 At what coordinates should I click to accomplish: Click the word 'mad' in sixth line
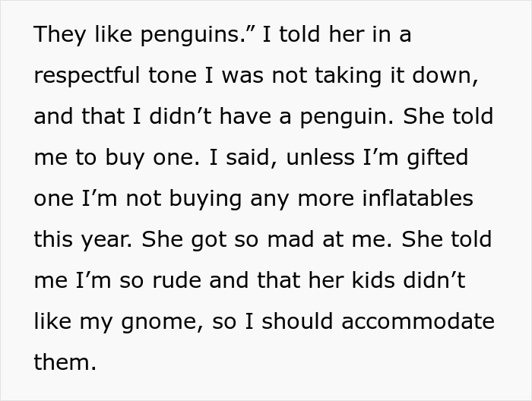[x=290, y=239]
